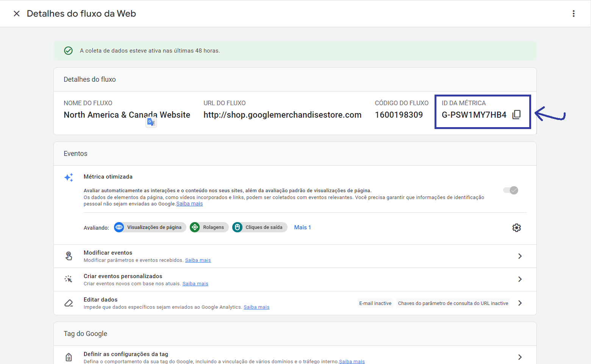Open the three-dot more options menu
This screenshot has height=364, width=591.
574,14
